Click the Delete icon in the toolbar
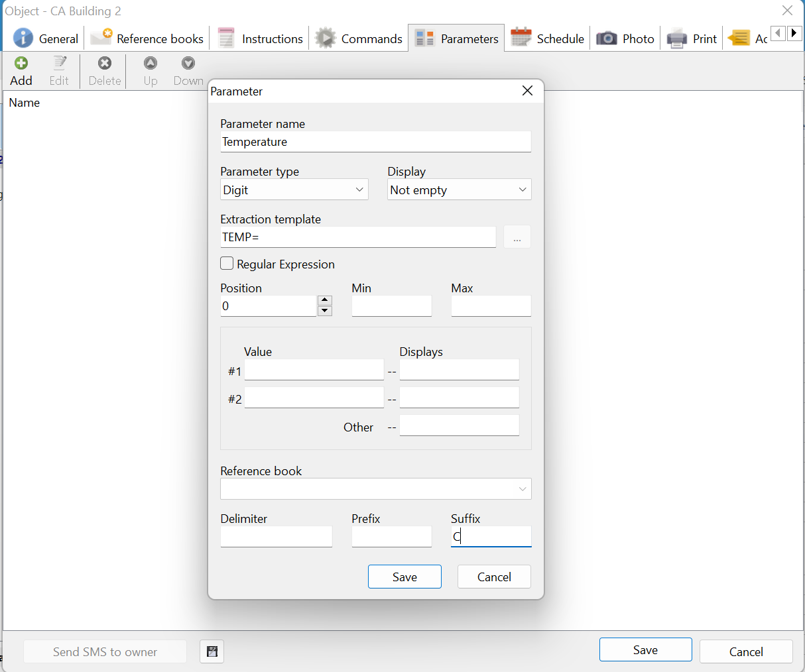The height and width of the screenshot is (672, 805). click(x=104, y=63)
